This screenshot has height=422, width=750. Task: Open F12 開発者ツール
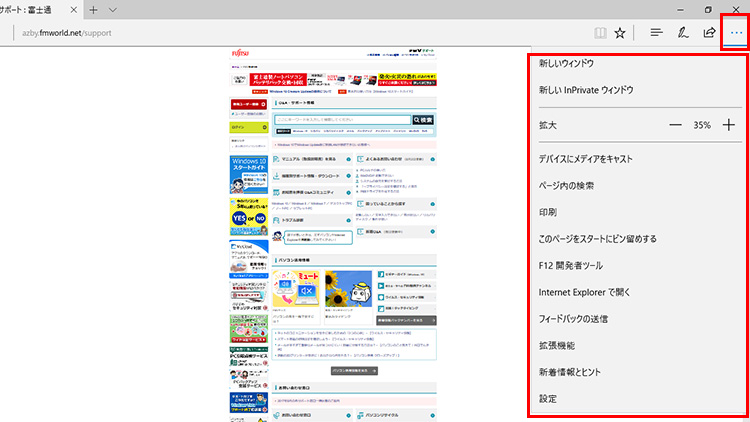[572, 265]
